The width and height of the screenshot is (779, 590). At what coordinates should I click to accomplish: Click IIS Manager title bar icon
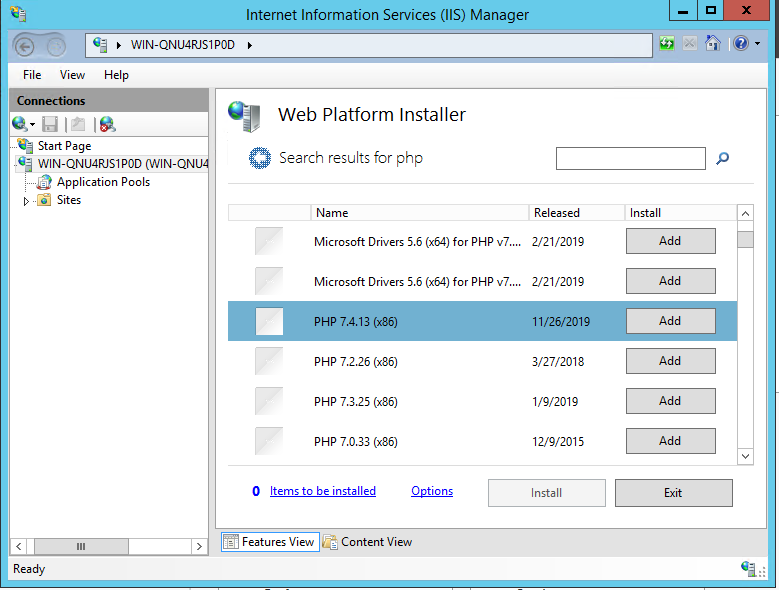click(18, 13)
